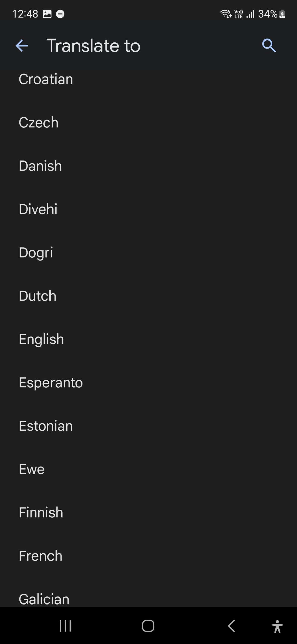Pick Ewe from the language list
The width and height of the screenshot is (297, 644).
[32, 469]
